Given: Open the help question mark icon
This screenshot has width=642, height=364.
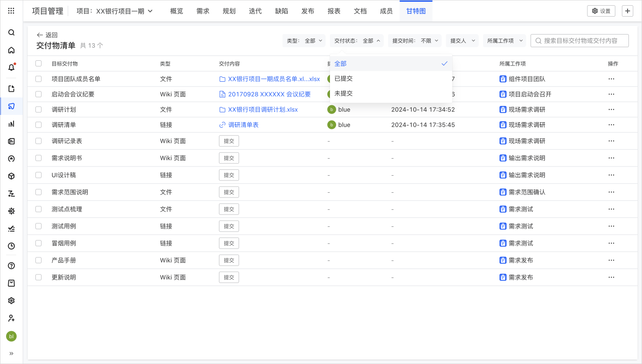Looking at the screenshot, I should pyautogui.click(x=11, y=266).
